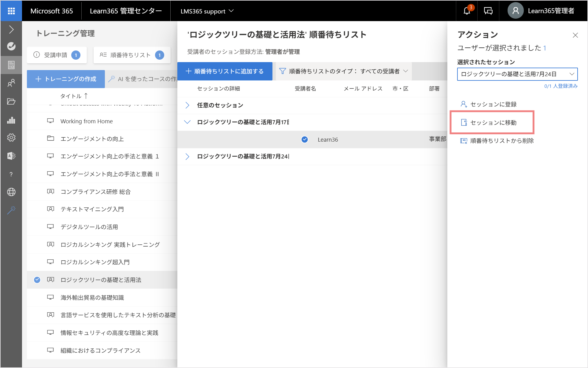Open the folder catalog icon in sidebar
The width and height of the screenshot is (588, 368).
[x=11, y=102]
